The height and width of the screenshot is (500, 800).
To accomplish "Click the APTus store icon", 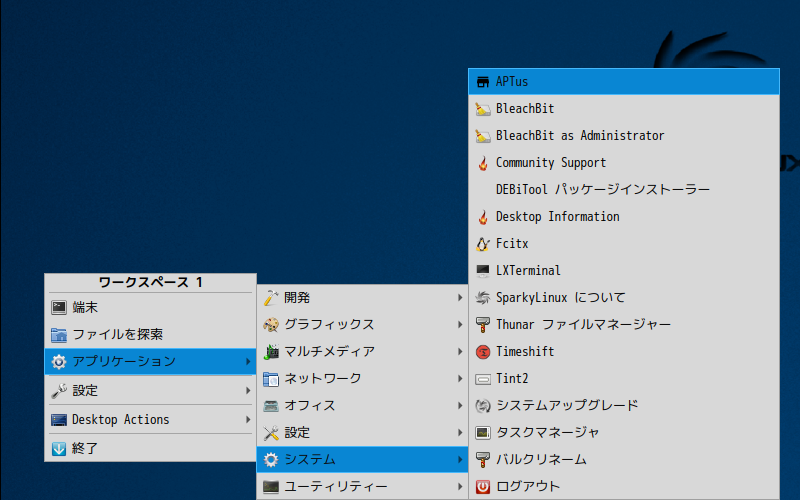I will tap(483, 82).
